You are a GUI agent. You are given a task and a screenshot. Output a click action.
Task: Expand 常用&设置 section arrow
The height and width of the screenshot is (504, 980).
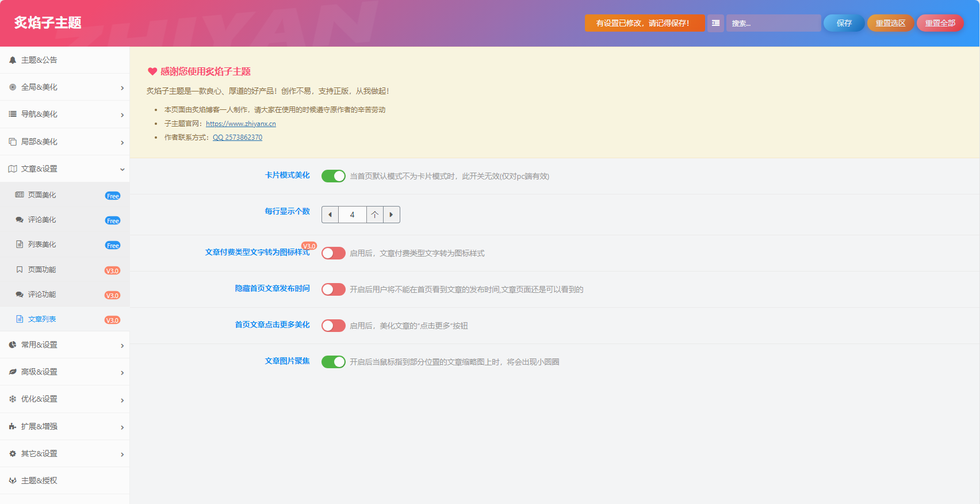tap(122, 346)
